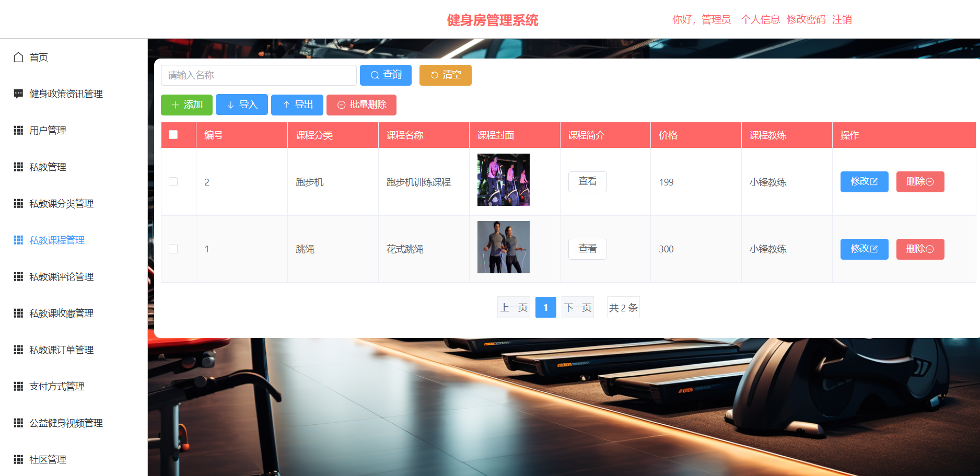Click the grid icon beside 公益健身视频管理

[18, 423]
